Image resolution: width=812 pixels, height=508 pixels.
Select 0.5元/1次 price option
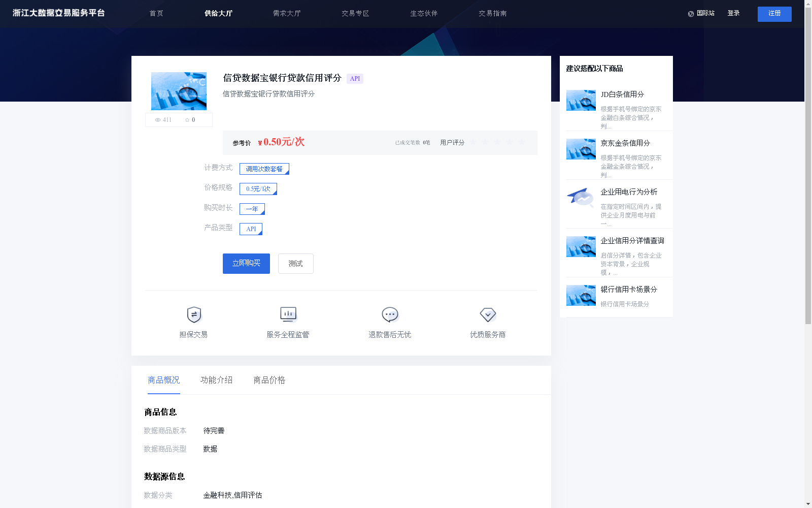point(258,189)
